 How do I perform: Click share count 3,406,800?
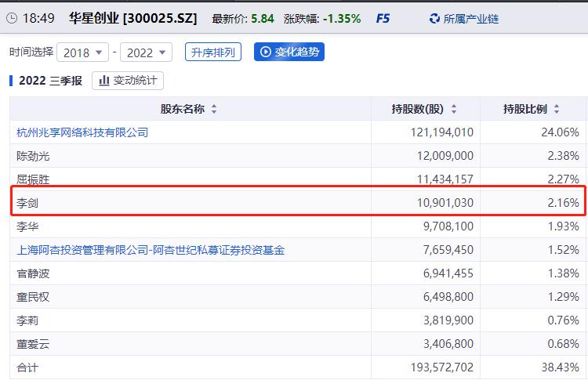pos(448,344)
